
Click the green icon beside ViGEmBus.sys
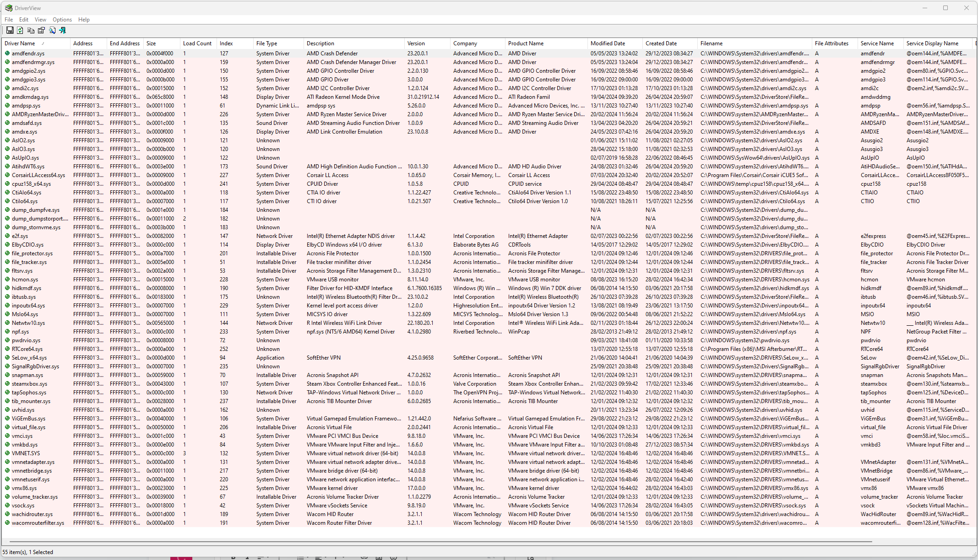(x=7, y=418)
